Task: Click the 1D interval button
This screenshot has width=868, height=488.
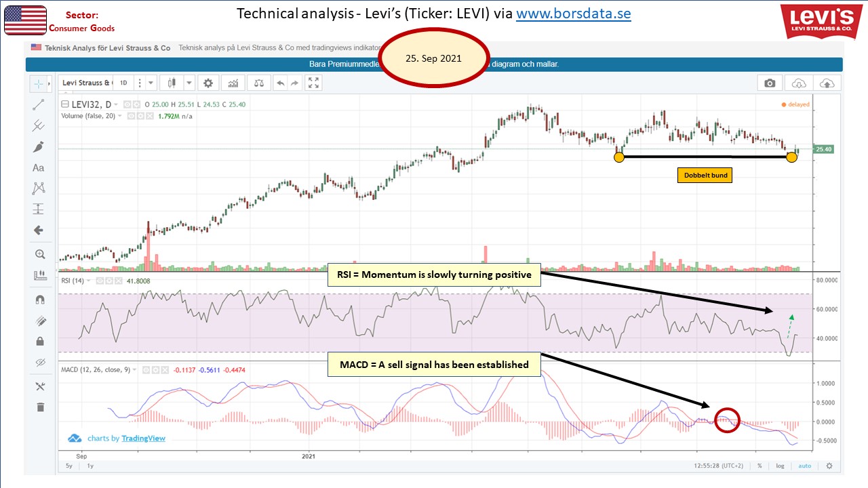Action: coord(123,83)
